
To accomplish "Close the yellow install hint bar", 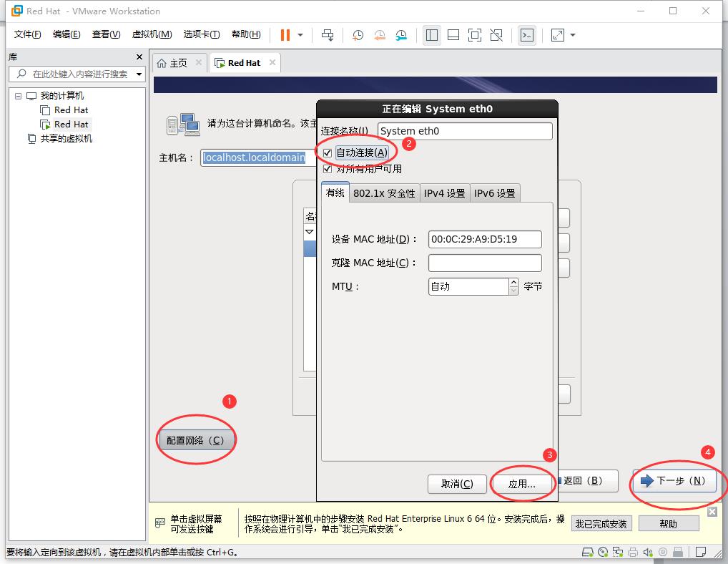I will pos(712,512).
